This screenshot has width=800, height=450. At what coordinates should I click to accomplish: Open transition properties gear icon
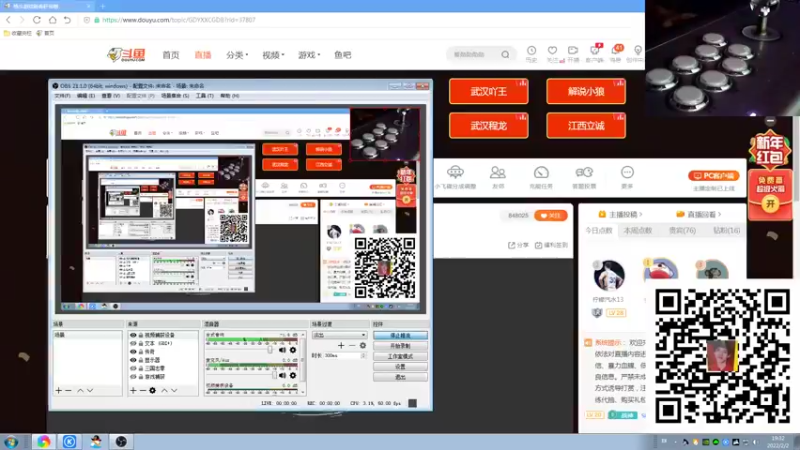pyautogui.click(x=363, y=345)
